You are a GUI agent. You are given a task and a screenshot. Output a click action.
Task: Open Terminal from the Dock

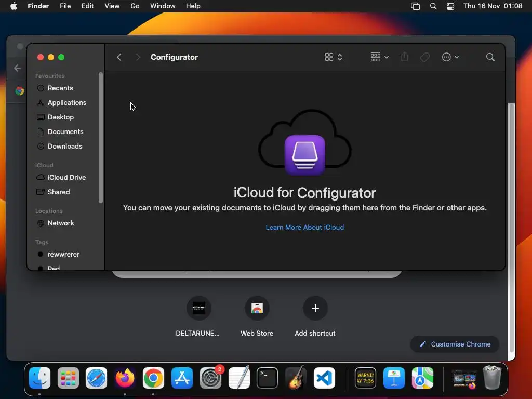click(268, 378)
